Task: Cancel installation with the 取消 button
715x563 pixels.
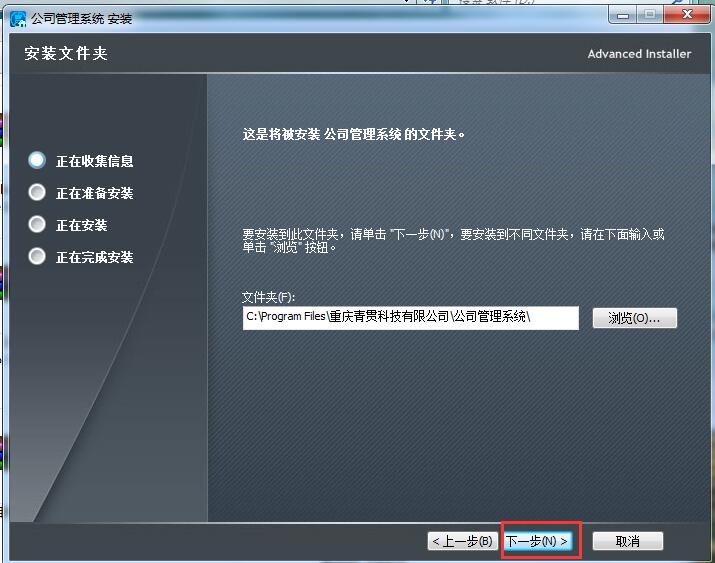Action: click(627, 541)
